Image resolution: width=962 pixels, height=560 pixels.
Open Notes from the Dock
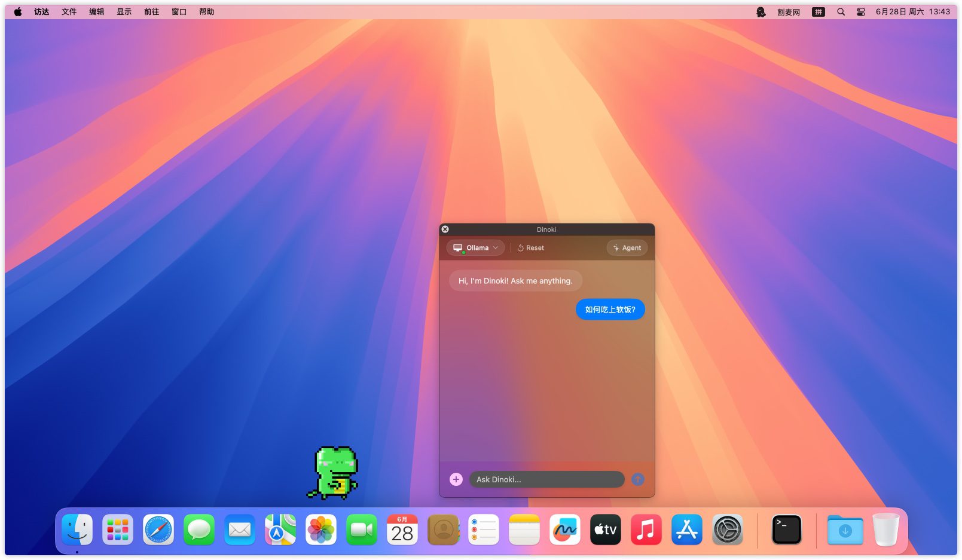coord(524,530)
